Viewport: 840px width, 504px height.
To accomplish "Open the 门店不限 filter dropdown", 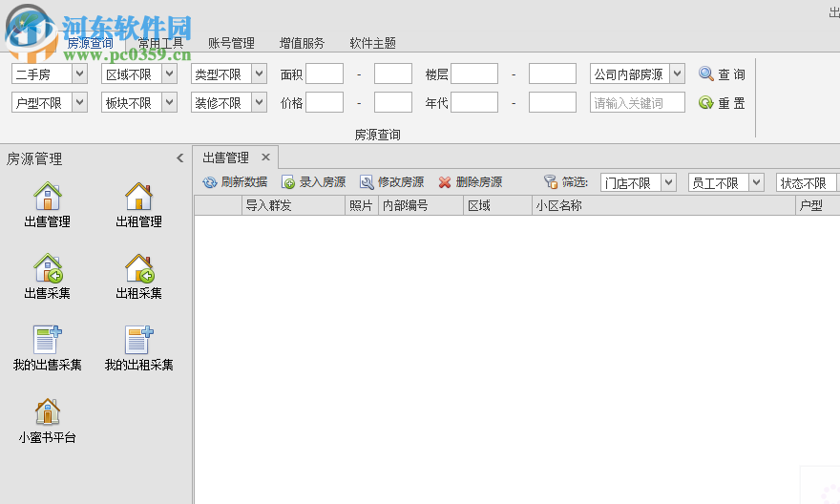I will (x=668, y=182).
